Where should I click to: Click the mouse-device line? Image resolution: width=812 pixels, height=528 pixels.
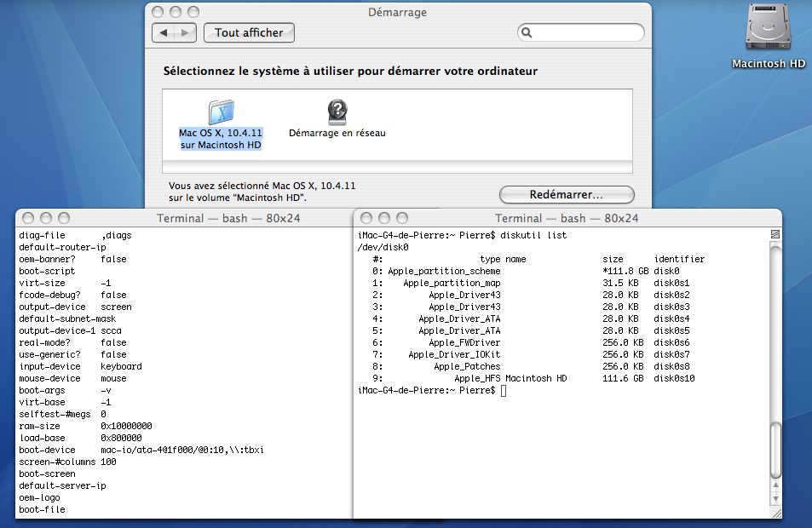72,378
